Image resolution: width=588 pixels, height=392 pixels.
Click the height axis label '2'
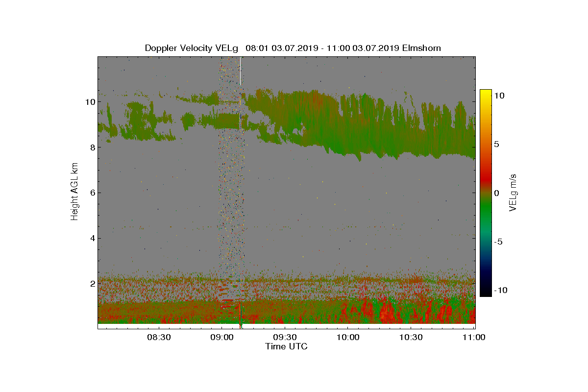92,284
